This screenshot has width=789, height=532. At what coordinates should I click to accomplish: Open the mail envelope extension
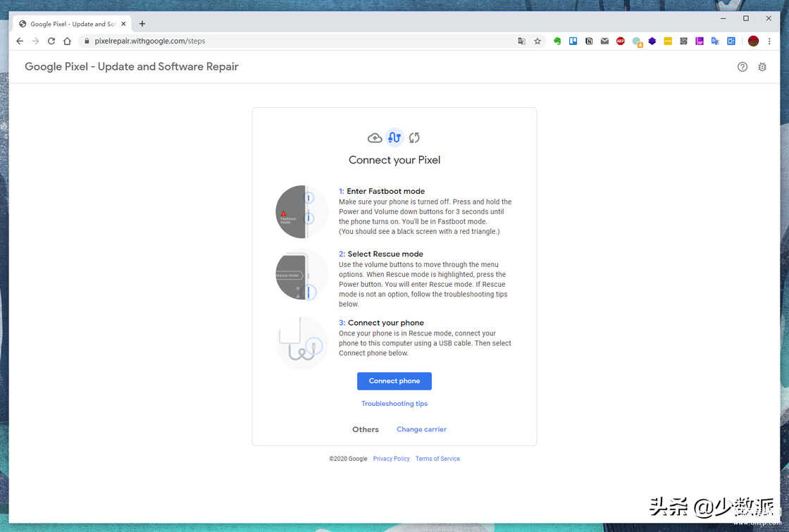[605, 42]
